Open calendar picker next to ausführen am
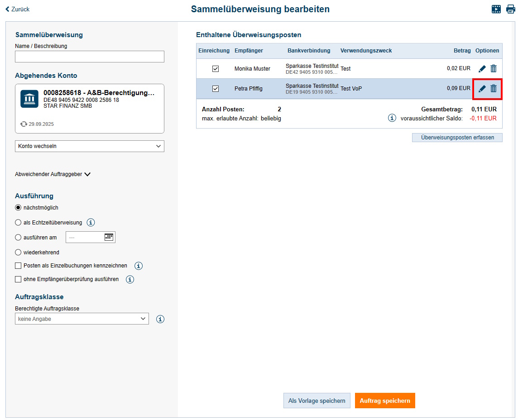The image size is (518, 420). [109, 237]
